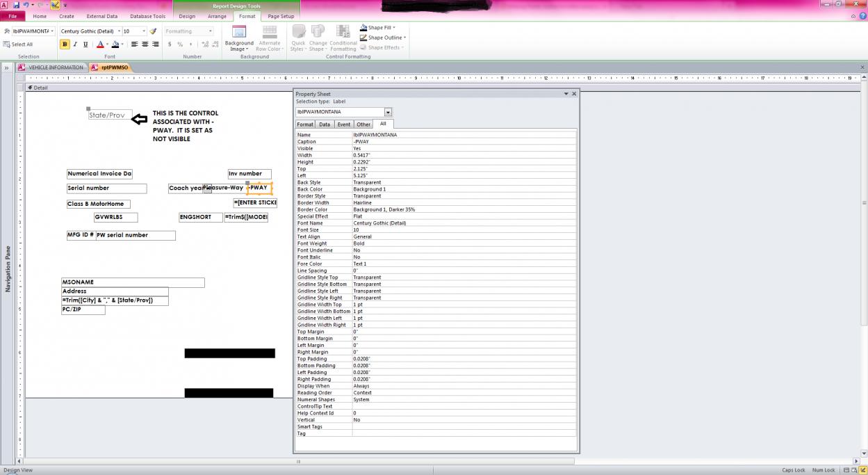Apply currency format dollar sign icon
The width and height of the screenshot is (868, 475).
[170, 45]
